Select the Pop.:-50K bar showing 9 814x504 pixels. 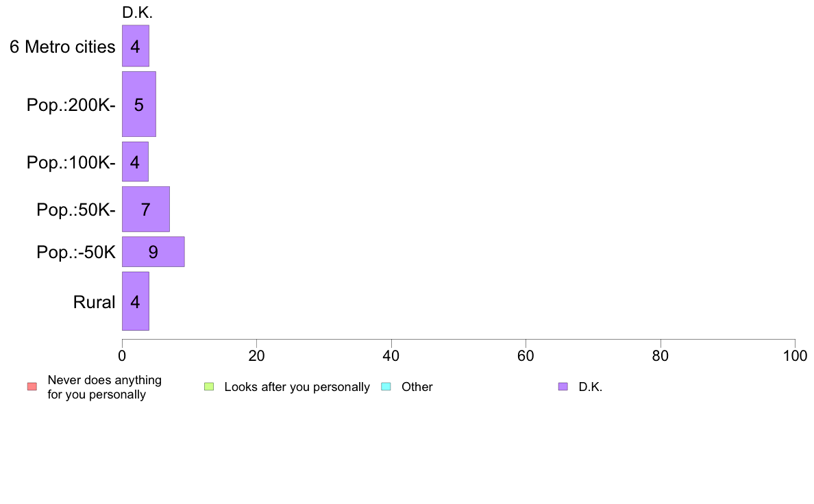click(x=153, y=252)
